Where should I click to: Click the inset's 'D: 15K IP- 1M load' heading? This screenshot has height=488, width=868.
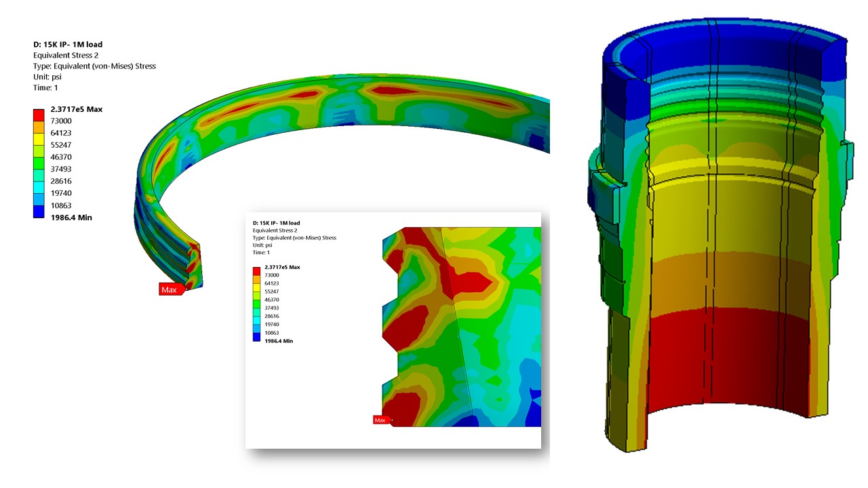pos(276,223)
